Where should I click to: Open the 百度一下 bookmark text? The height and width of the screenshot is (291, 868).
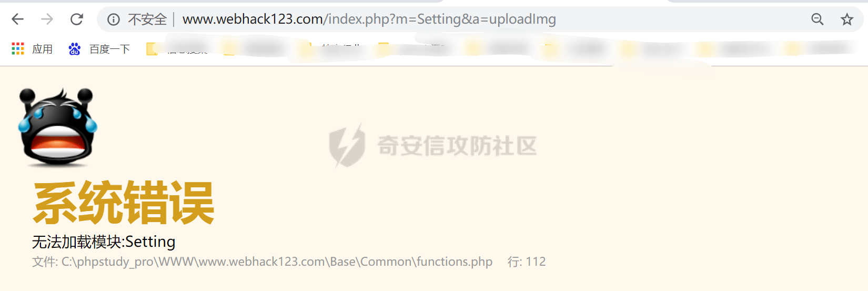point(109,49)
